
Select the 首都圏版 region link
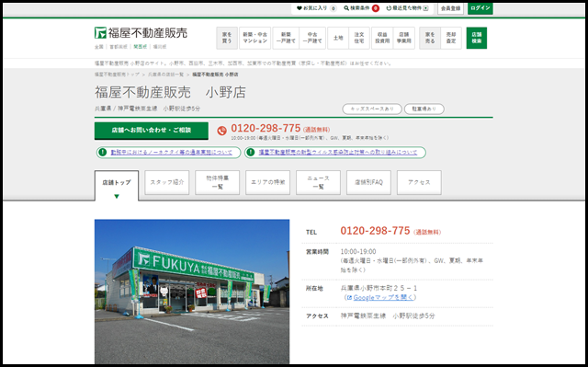coord(119,47)
